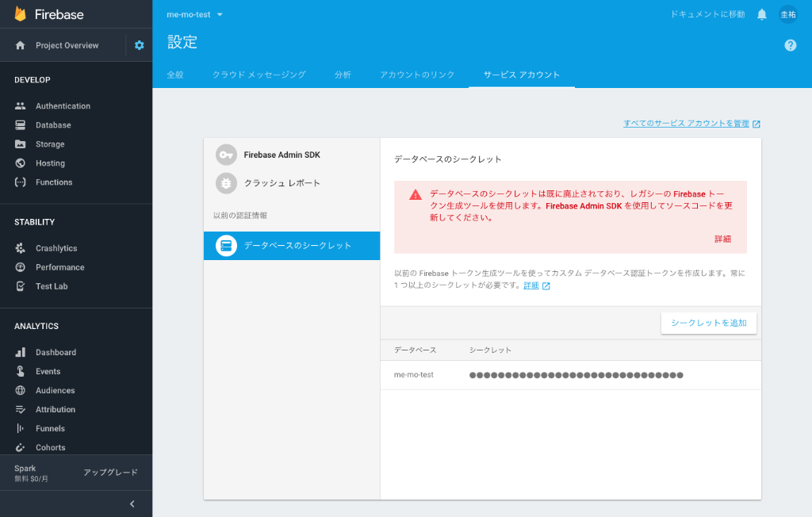Click the red warning triangle icon
Viewport: 812px width, 517px height.
pos(416,195)
